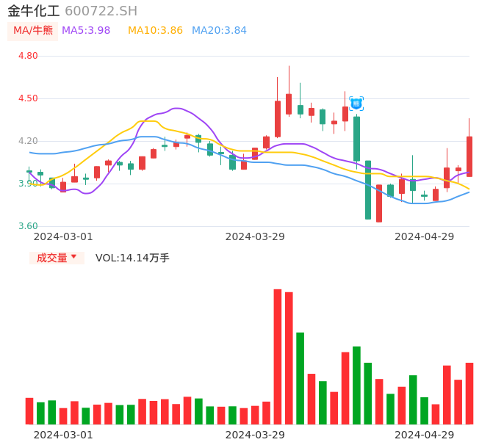Click the 2024-04-29 date label under volume chart
Screen dimensions: 504x445
coord(424,435)
